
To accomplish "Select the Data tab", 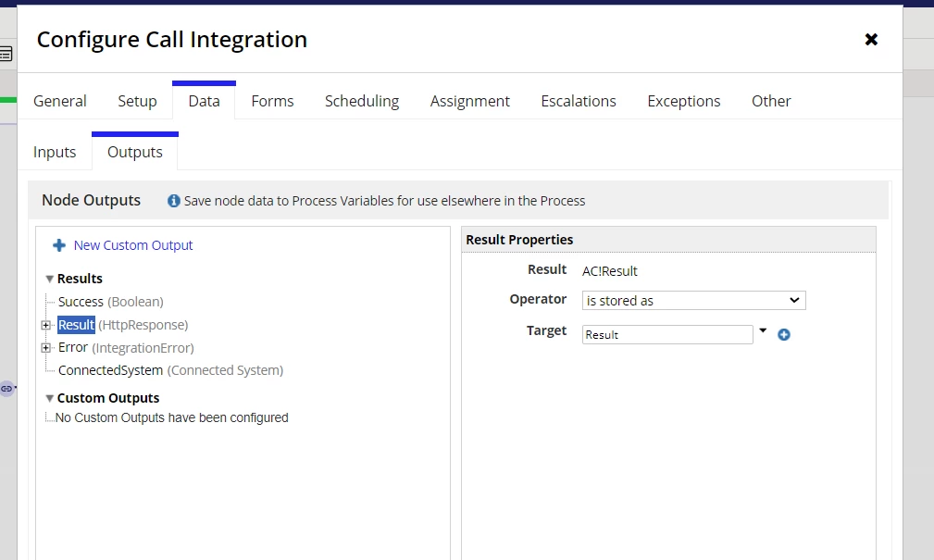I will pos(204,101).
